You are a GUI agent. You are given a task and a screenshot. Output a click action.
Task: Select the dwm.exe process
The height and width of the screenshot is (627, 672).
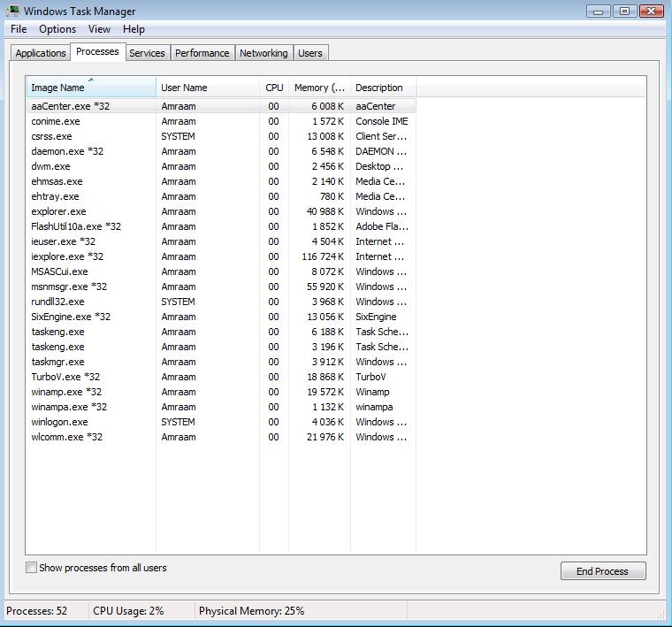(221, 166)
